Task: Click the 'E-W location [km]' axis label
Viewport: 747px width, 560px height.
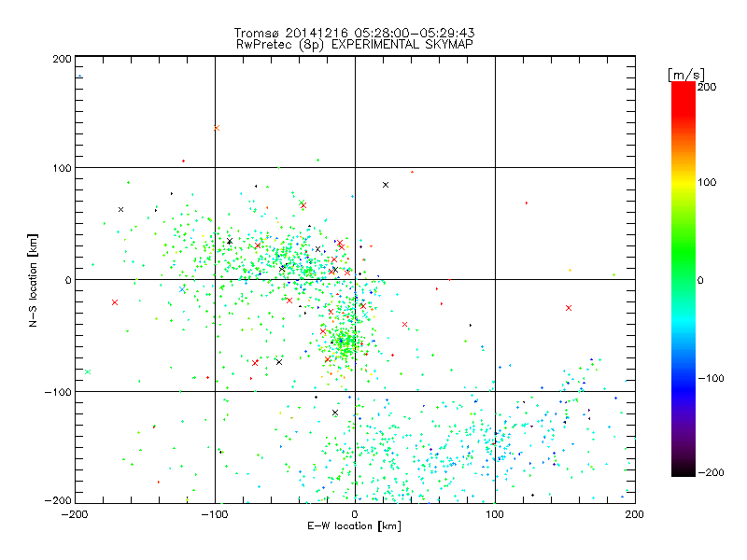Action: (x=355, y=526)
